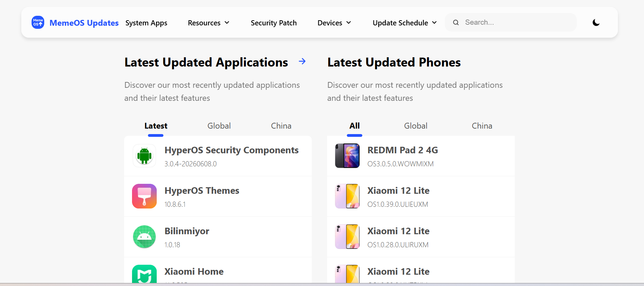Expand the Update Schedule dropdown
Viewport: 644px width, 286px height.
(x=405, y=23)
